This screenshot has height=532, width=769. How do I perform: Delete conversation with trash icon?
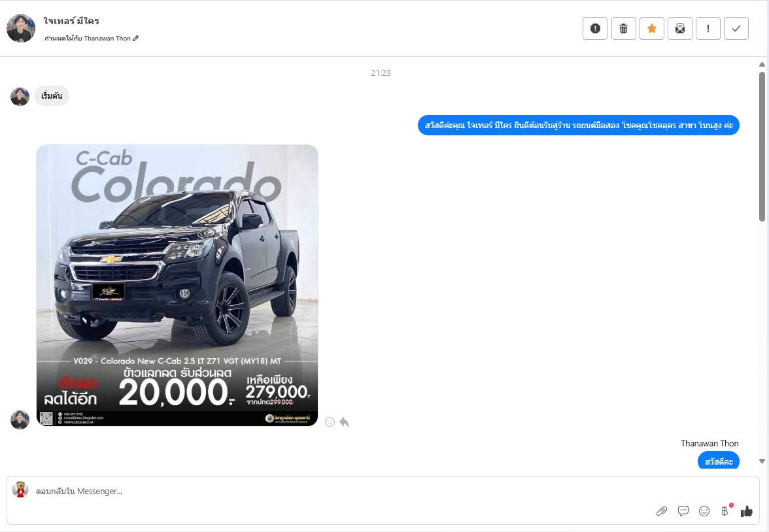click(x=623, y=29)
